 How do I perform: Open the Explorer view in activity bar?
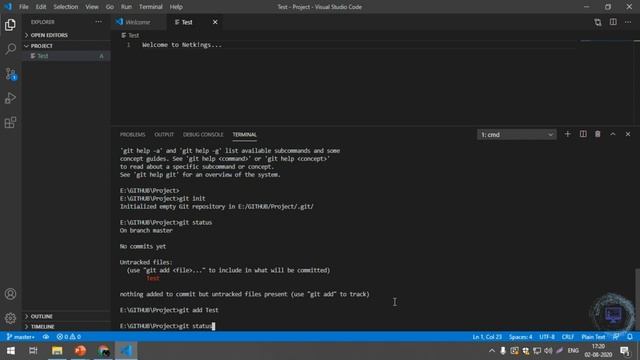[x=10, y=25]
